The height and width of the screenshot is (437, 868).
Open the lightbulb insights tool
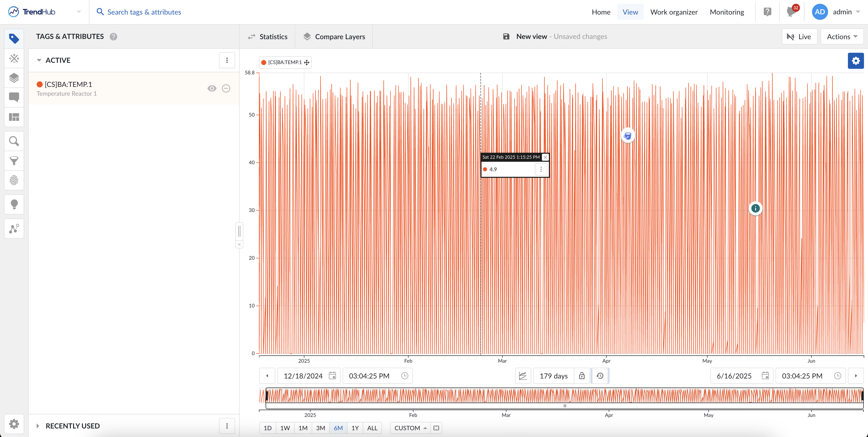coord(14,204)
